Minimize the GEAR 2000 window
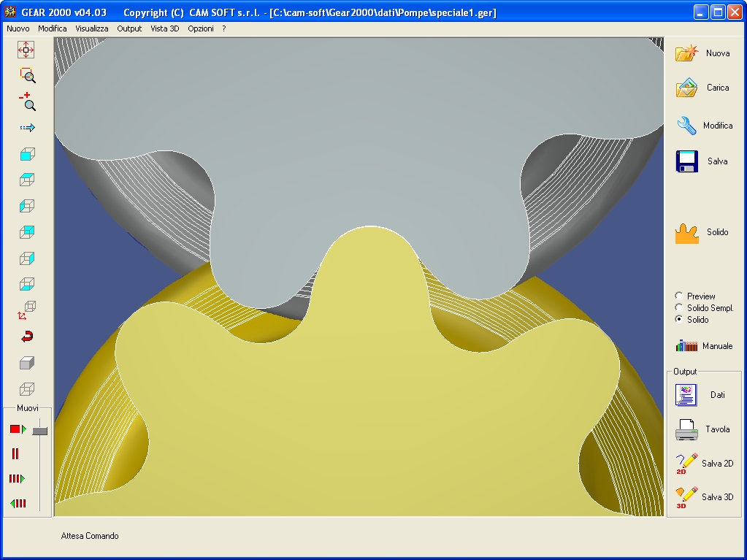Screen dimensions: 747x560 coord(700,12)
